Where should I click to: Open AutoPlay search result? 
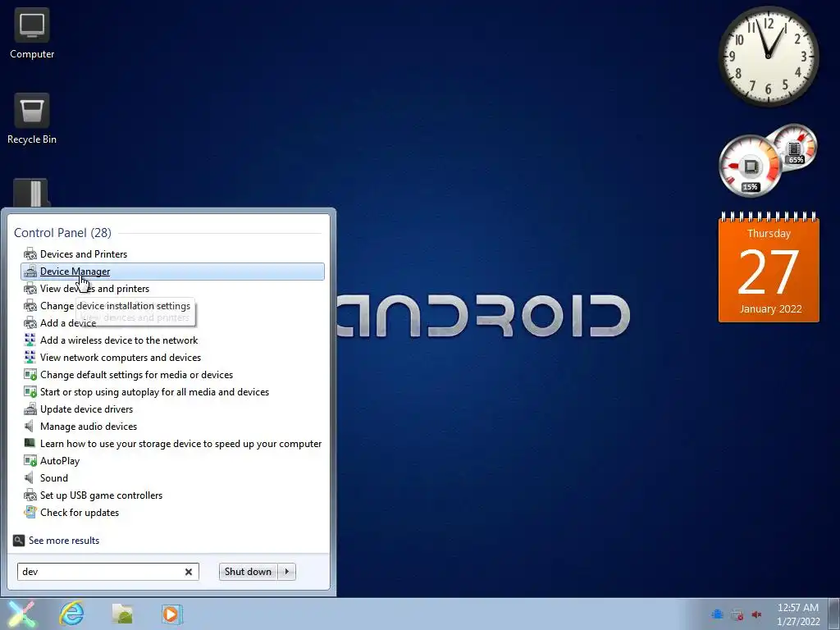172,461
